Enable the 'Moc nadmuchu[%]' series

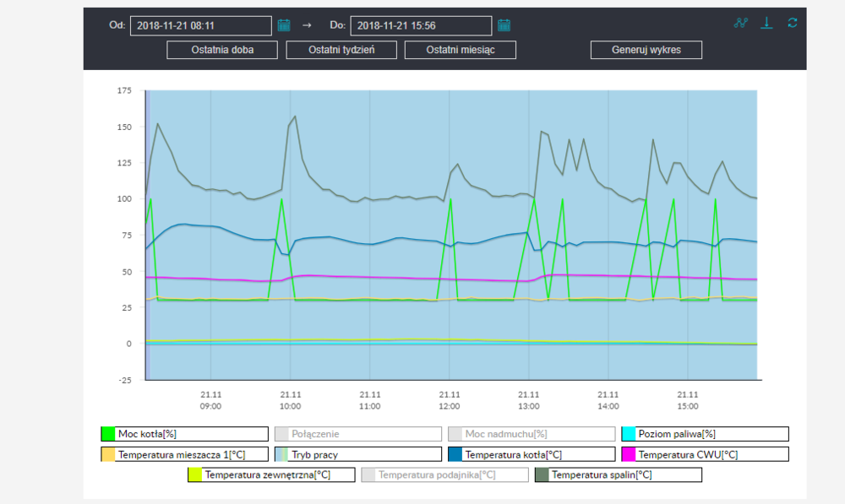(532, 434)
